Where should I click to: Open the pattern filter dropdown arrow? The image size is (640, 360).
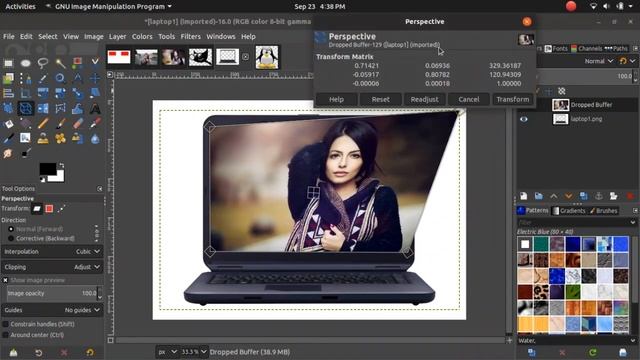click(x=633, y=222)
